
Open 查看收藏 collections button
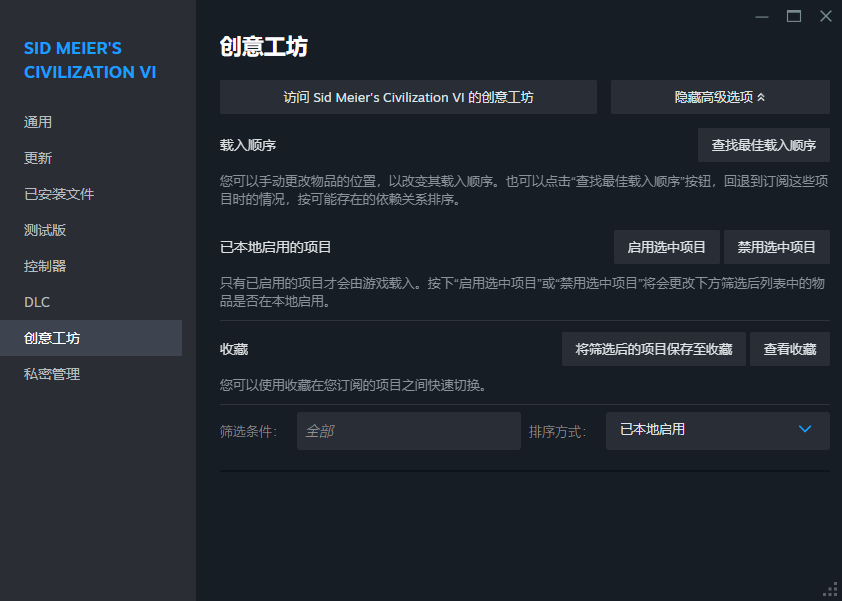tap(790, 349)
